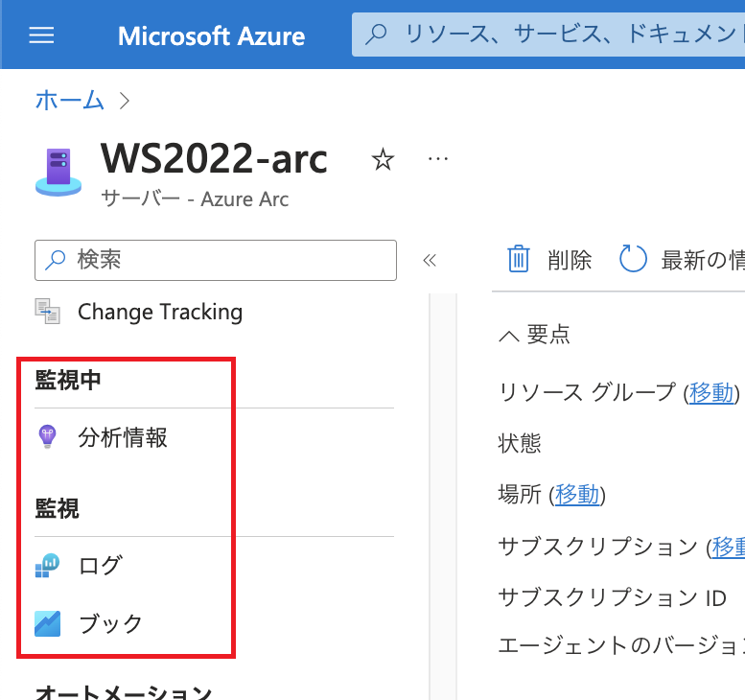Click the 検索 menu search field

[x=216, y=260]
